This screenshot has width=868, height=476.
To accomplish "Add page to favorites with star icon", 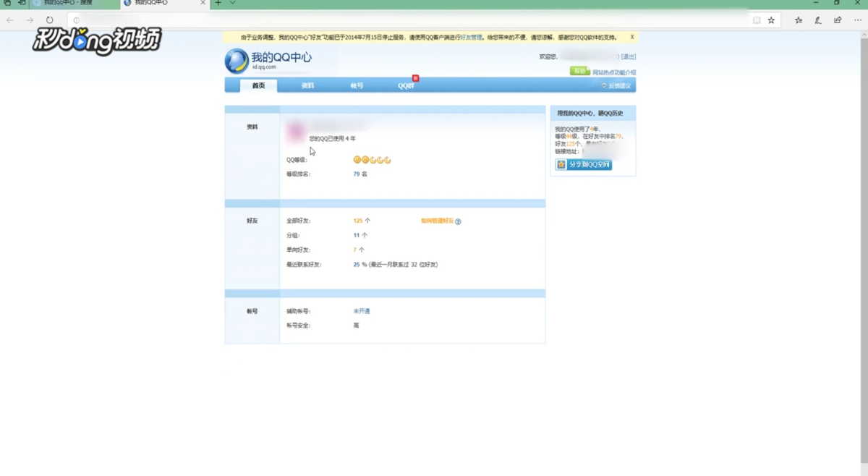I will [772, 20].
